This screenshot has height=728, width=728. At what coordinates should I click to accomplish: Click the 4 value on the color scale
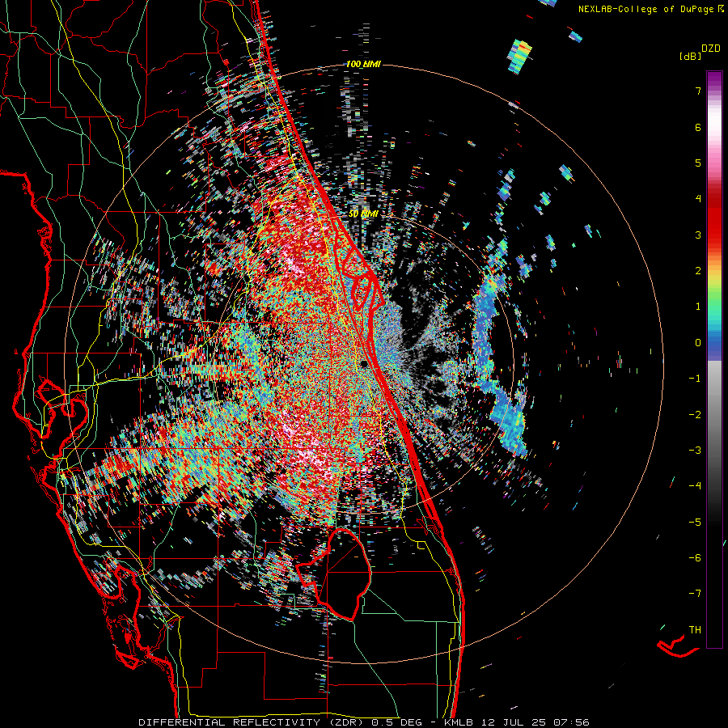click(698, 199)
